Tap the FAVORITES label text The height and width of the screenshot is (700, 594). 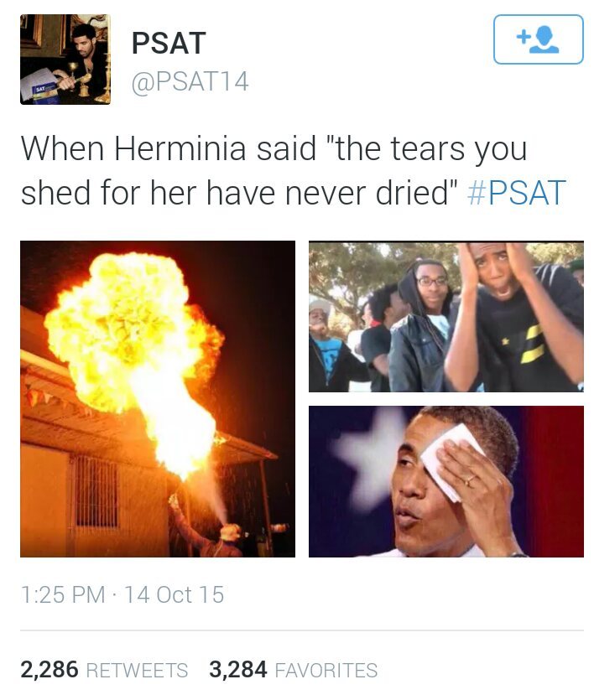pyautogui.click(x=326, y=671)
